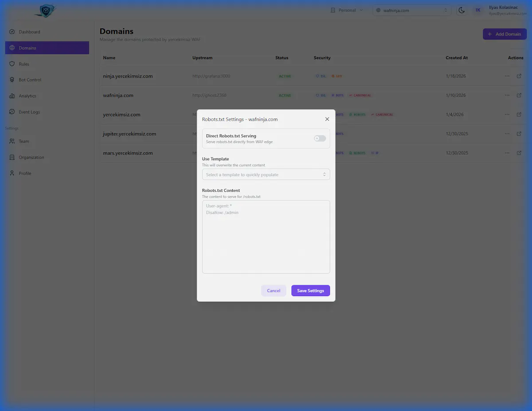The height and width of the screenshot is (411, 532).
Task: Select the Domains globe icon in the sidebar
Action: click(x=12, y=48)
